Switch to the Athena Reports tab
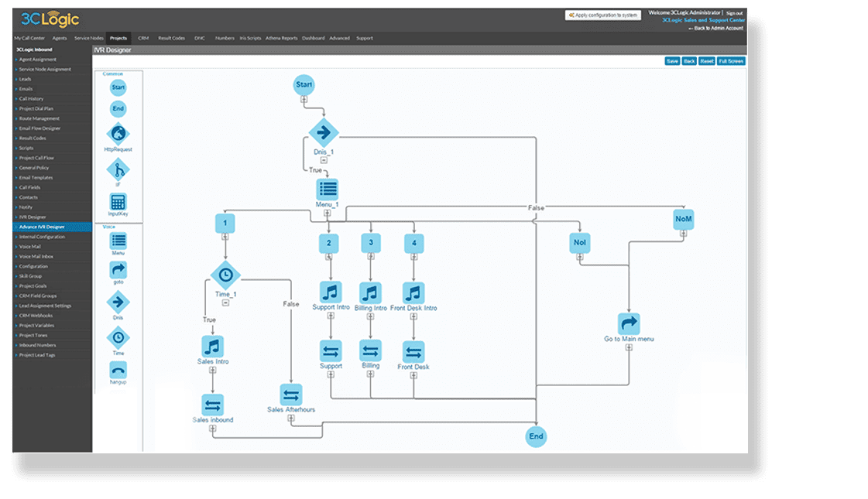868x499 pixels. click(x=281, y=38)
